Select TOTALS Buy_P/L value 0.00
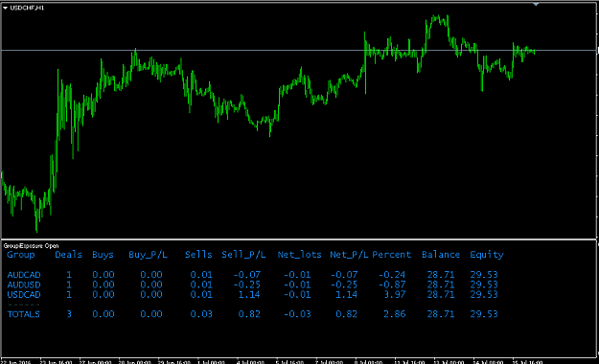The width and height of the screenshot is (599, 364). [x=151, y=314]
